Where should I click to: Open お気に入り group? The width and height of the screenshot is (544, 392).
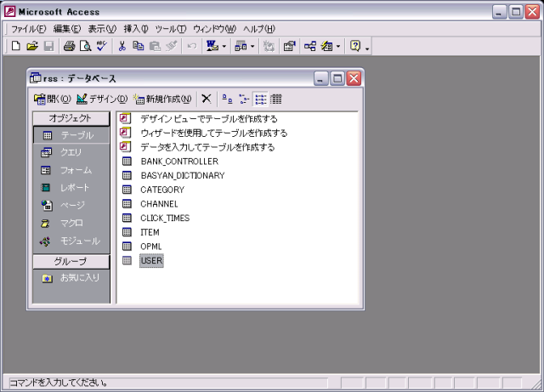tap(71, 278)
